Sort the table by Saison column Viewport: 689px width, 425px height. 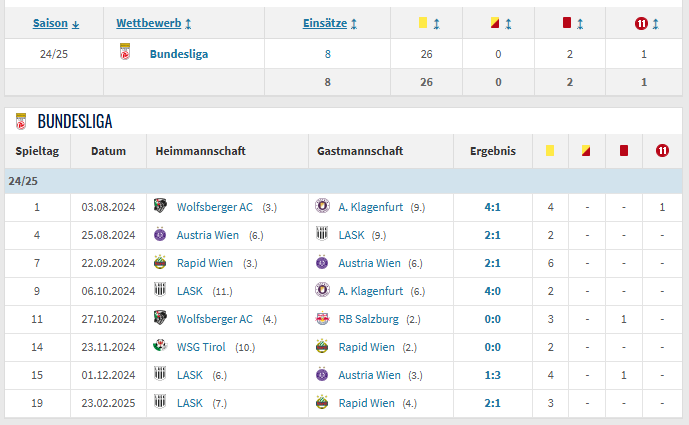coord(56,23)
